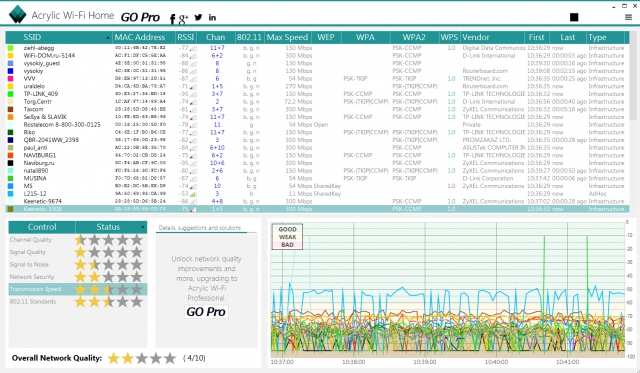Click the black stop monitoring square
Viewport: 640px width, 373px height.
574,17
